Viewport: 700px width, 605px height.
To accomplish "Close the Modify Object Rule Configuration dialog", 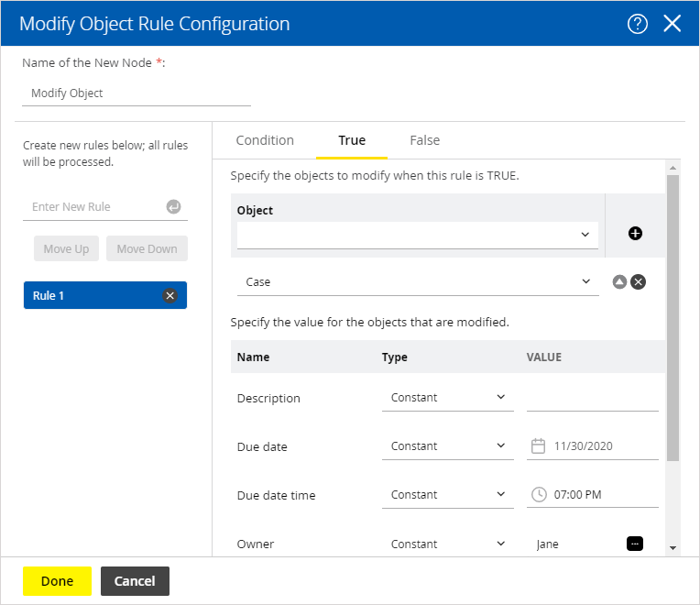I will tap(672, 24).
